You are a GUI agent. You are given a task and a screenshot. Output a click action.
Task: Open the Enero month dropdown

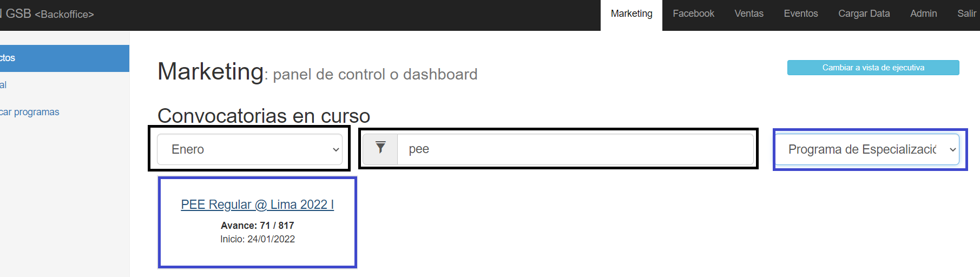point(249,149)
